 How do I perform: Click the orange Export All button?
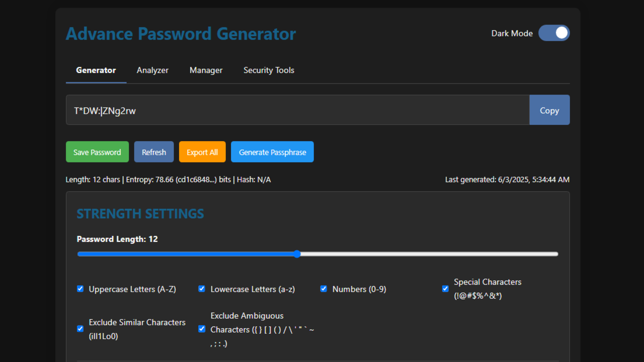202,152
